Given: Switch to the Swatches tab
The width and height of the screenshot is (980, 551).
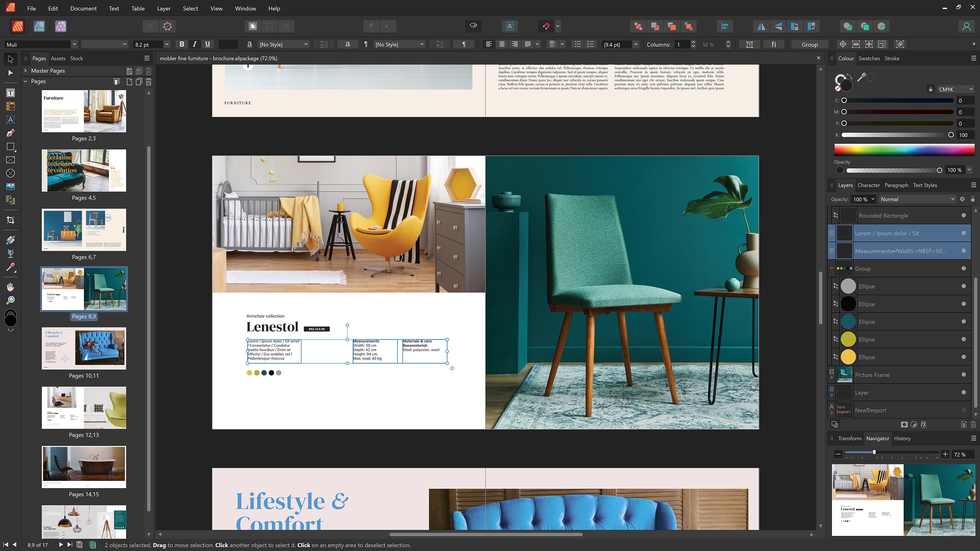Looking at the screenshot, I should click(x=869, y=58).
